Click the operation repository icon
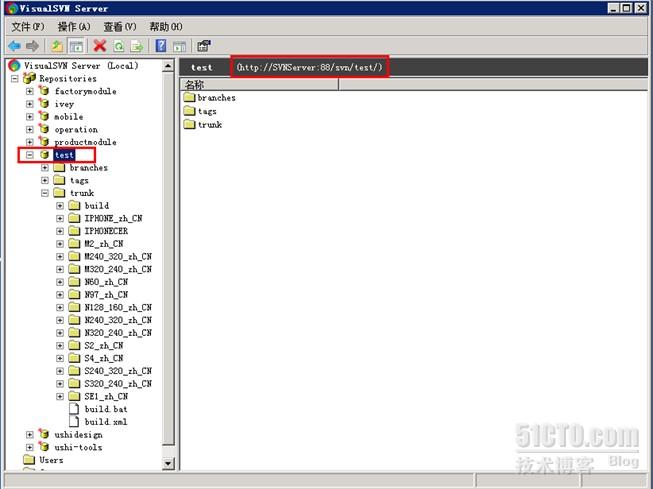Image resolution: width=653 pixels, height=489 pixels. click(44, 129)
